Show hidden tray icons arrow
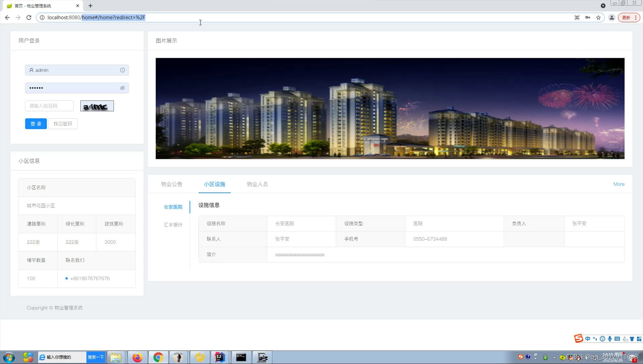The image size is (643, 364). (x=554, y=358)
